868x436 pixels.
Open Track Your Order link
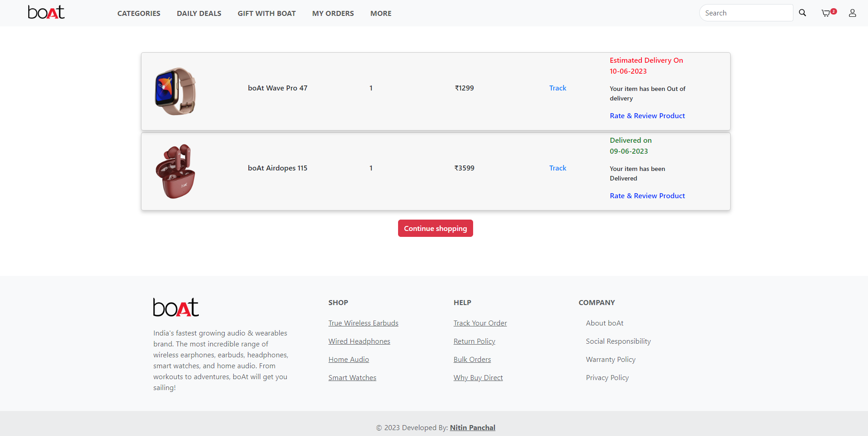(x=480, y=323)
